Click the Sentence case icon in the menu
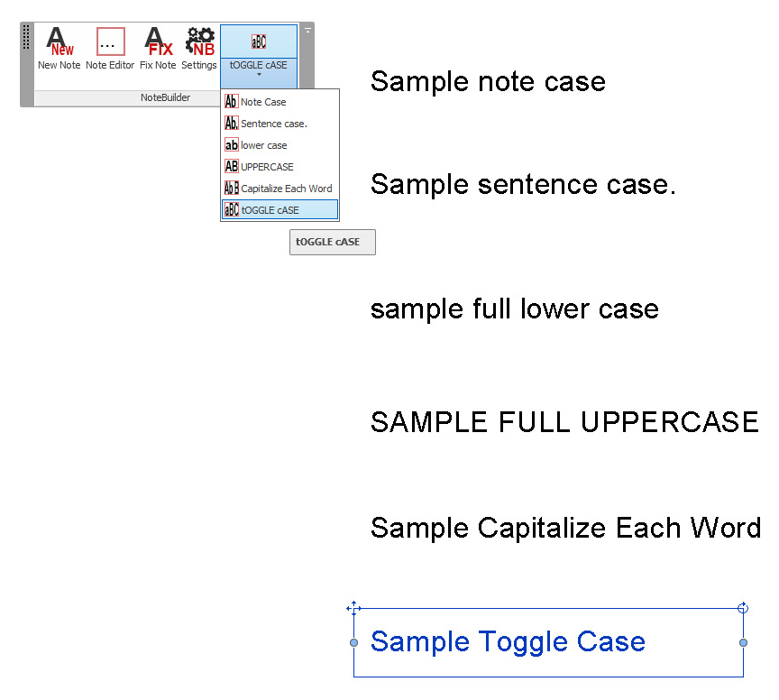Screen dimensions: 779x700 (x=231, y=124)
